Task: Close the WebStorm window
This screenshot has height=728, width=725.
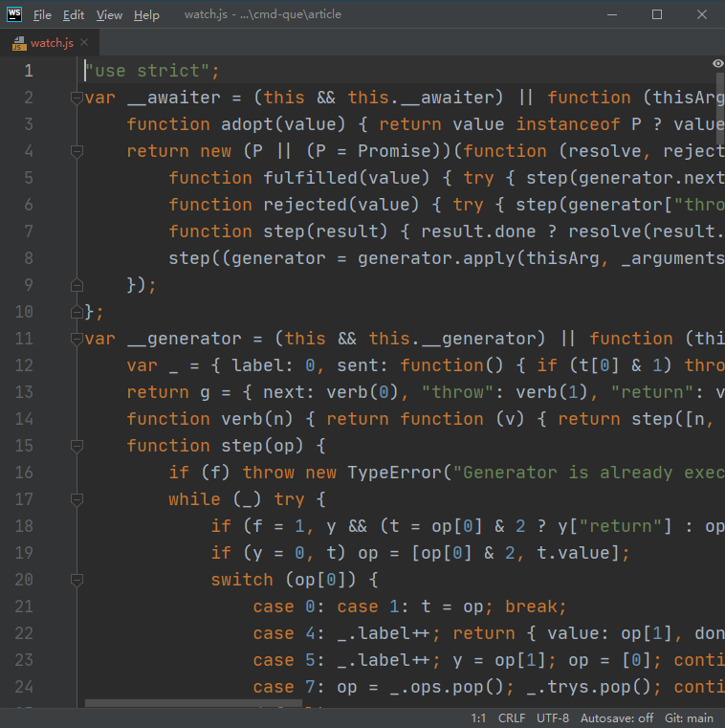Action: (702, 15)
